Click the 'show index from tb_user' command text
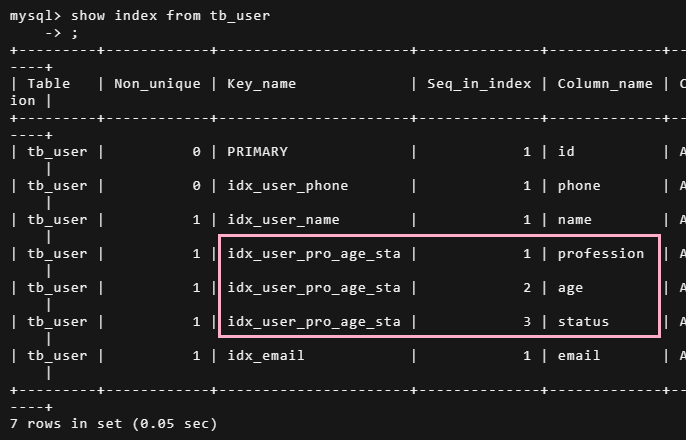 [171, 16]
